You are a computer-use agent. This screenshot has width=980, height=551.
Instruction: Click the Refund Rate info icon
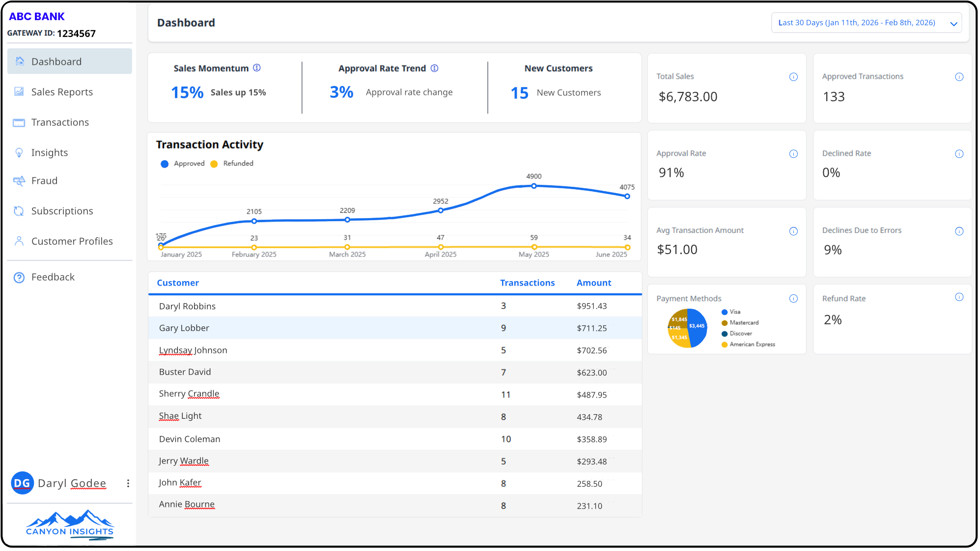click(959, 297)
